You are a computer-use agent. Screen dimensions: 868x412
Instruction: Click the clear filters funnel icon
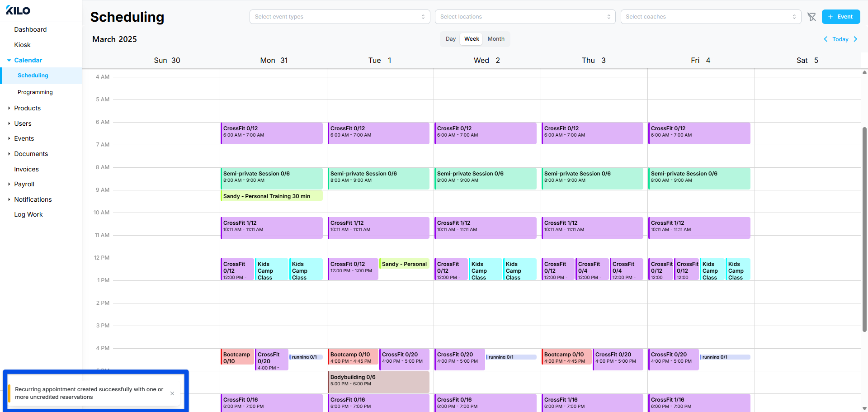pyautogui.click(x=811, y=17)
